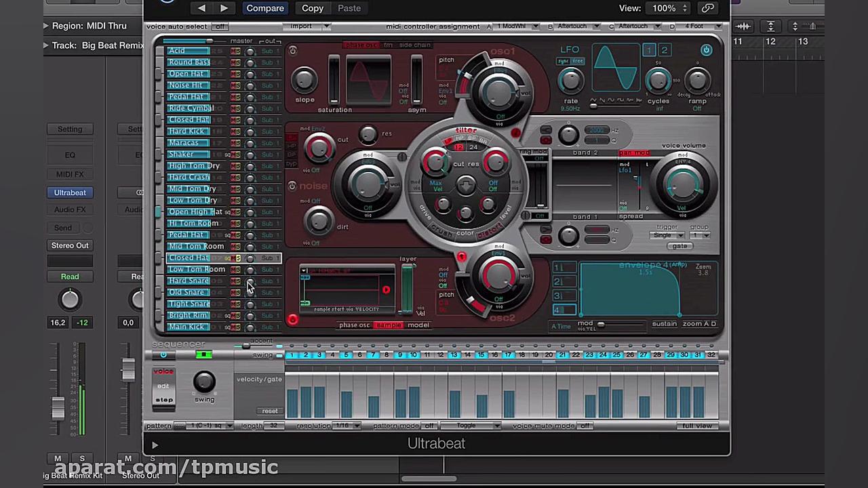Click the Copy button
Viewport: 868px width, 488px height.
pyautogui.click(x=313, y=8)
